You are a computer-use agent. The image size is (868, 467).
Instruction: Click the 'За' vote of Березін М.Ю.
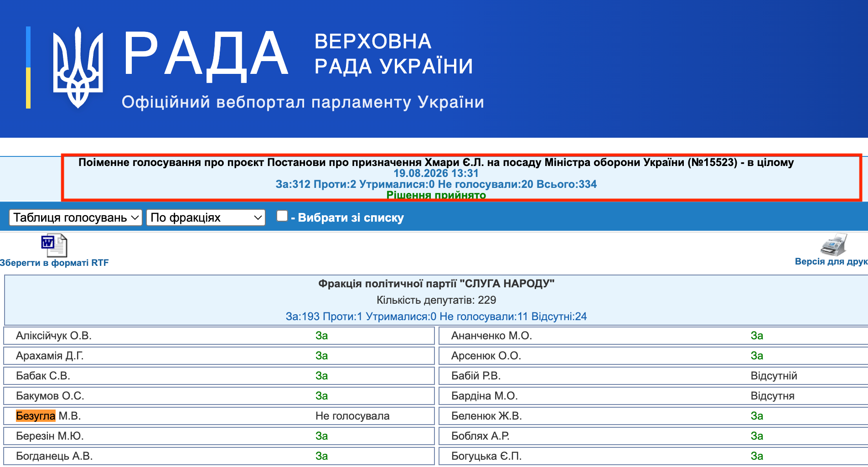(x=321, y=436)
